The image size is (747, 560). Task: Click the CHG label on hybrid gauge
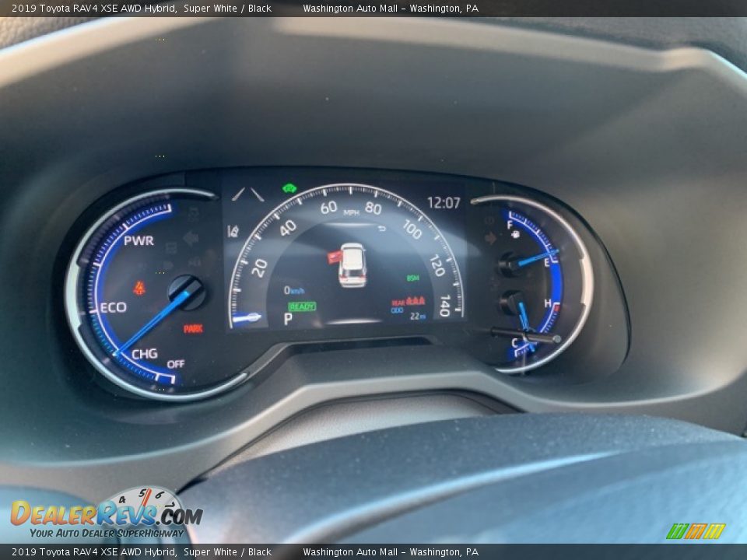pyautogui.click(x=144, y=354)
